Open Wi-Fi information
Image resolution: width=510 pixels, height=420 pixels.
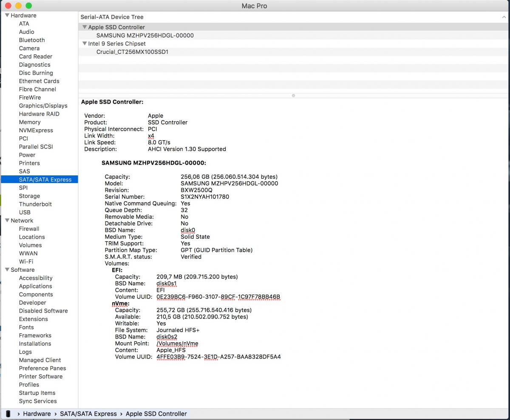[26, 262]
